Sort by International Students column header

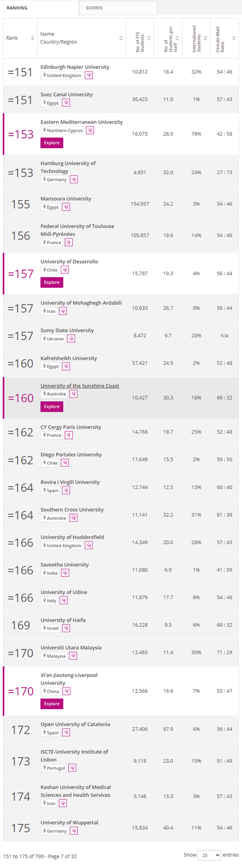click(196, 38)
